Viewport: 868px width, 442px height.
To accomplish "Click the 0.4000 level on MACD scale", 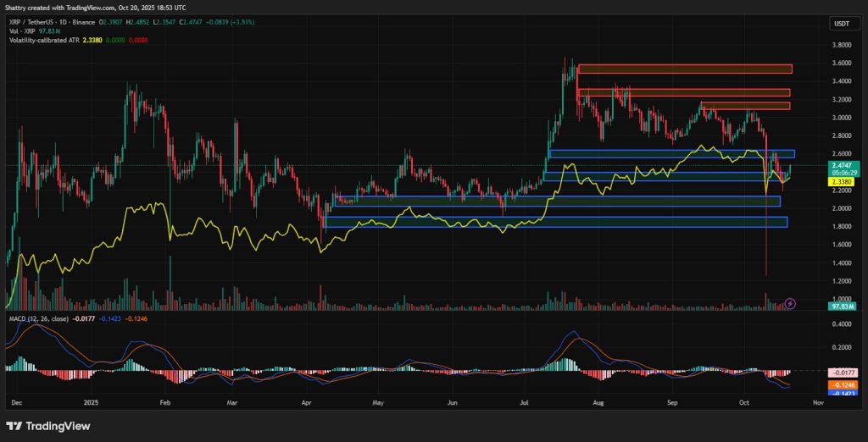I will pyautogui.click(x=842, y=323).
